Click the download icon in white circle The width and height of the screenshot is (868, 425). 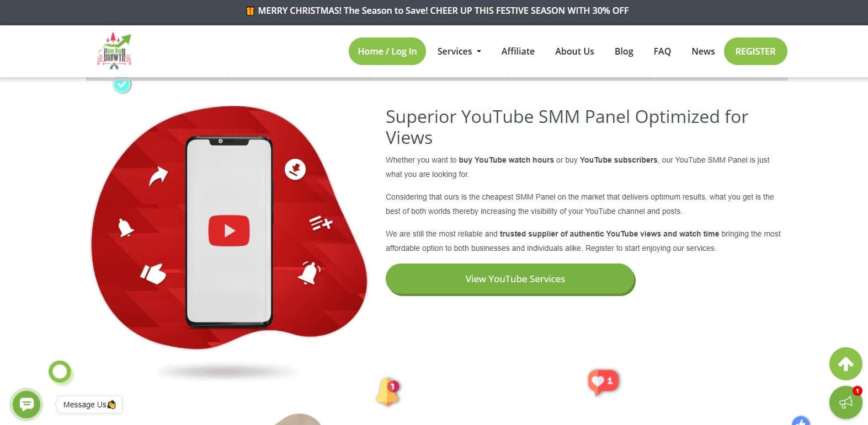(x=295, y=169)
